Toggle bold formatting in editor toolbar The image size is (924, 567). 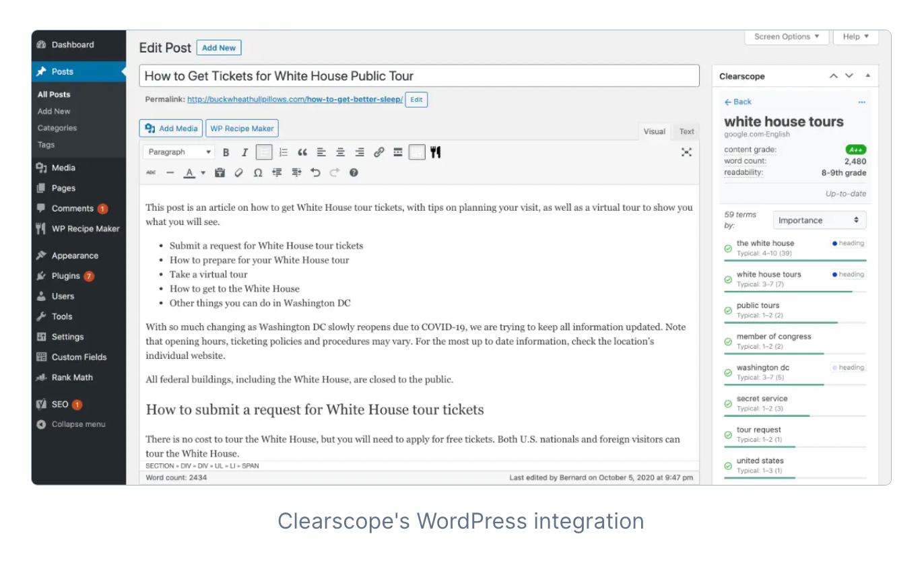[x=226, y=152]
